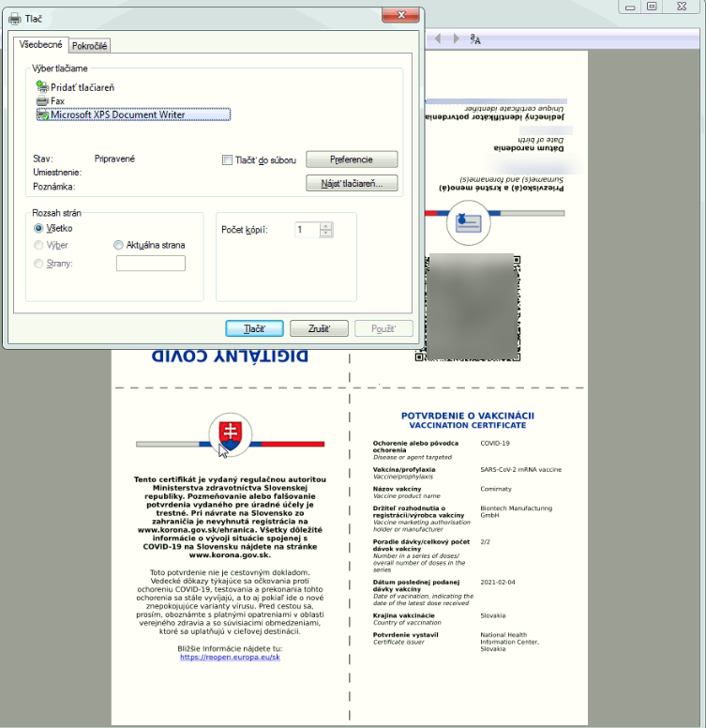This screenshot has width=706, height=728.
Task: Click the COVID-19 disease value
Action: coord(495,444)
